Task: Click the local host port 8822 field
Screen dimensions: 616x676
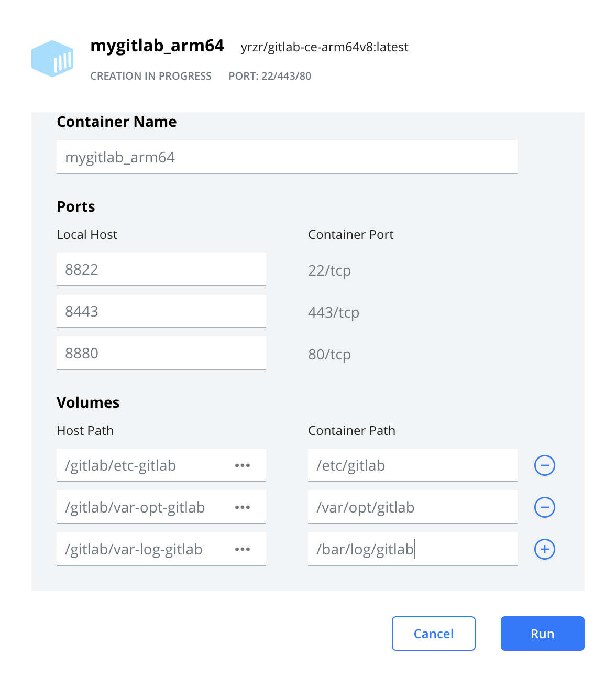Action: [x=161, y=269]
